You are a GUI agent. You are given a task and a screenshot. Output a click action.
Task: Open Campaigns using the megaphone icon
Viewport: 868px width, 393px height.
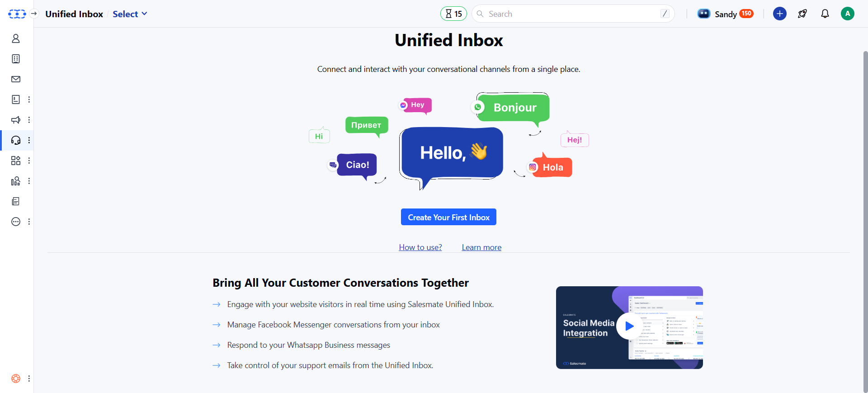[16, 120]
